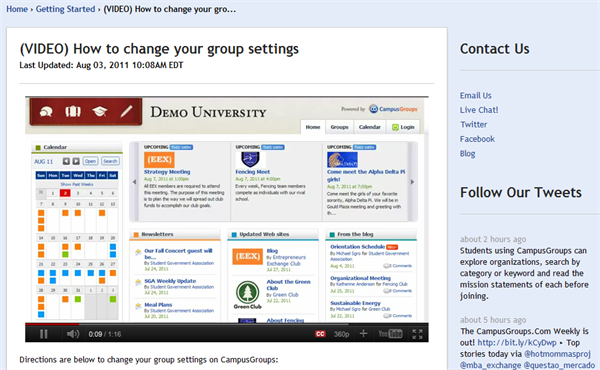Visit the Twitter link under Contact Us

[x=474, y=124]
